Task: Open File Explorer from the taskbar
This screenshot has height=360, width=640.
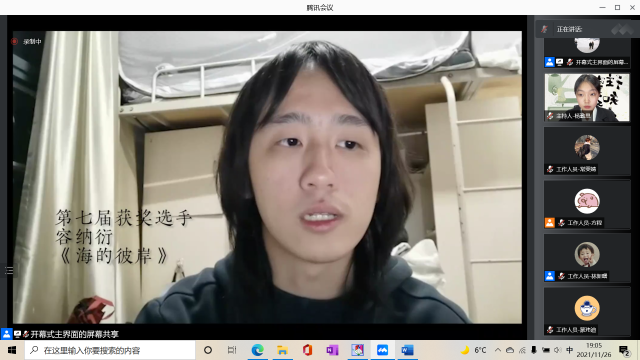Action: click(x=282, y=350)
